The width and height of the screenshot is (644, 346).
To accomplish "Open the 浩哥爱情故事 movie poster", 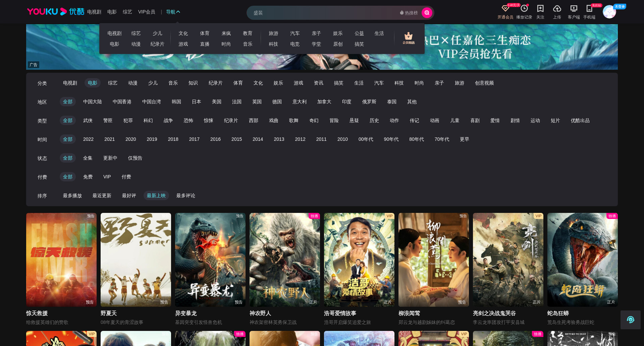I will click(359, 260).
